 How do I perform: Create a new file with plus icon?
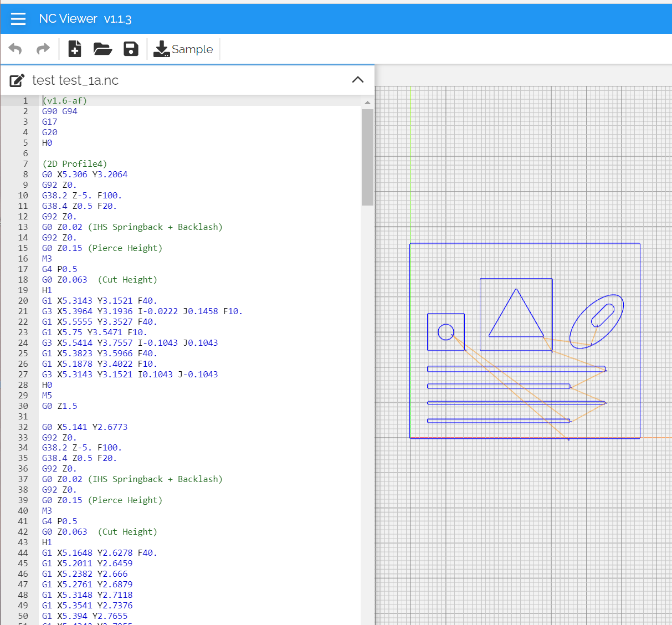tap(75, 49)
